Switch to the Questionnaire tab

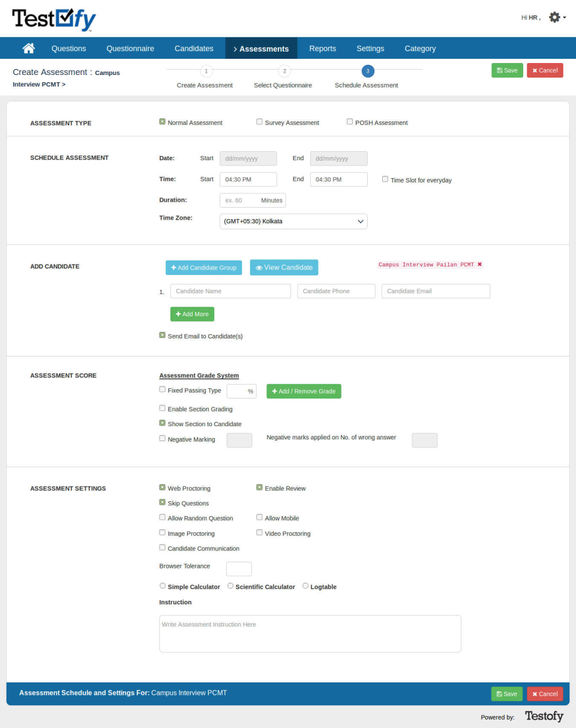pyautogui.click(x=130, y=49)
